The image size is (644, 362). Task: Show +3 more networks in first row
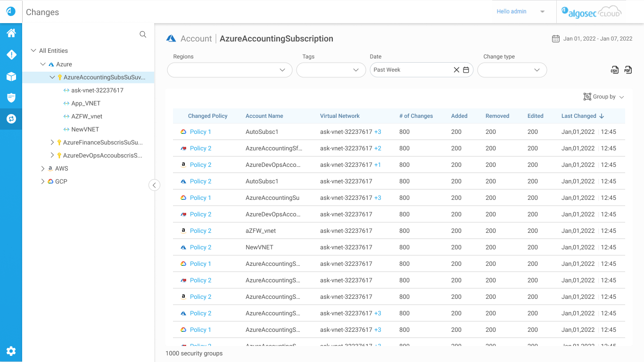click(378, 132)
